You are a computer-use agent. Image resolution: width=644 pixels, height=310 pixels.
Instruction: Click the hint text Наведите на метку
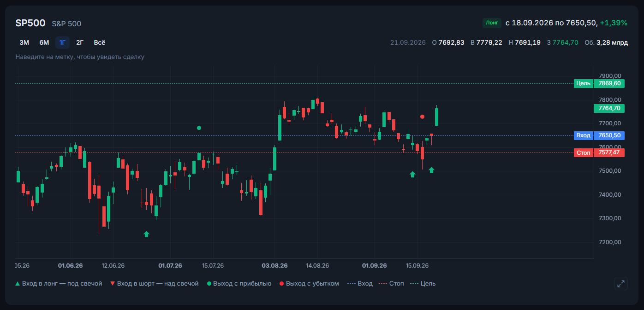coord(80,57)
